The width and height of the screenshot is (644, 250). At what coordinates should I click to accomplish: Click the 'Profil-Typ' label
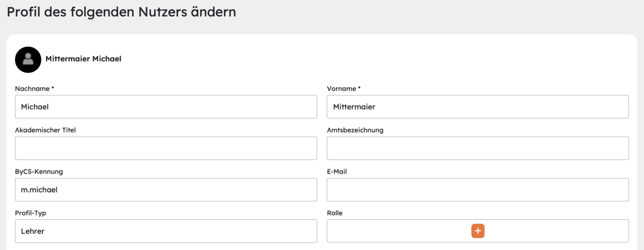(x=31, y=213)
